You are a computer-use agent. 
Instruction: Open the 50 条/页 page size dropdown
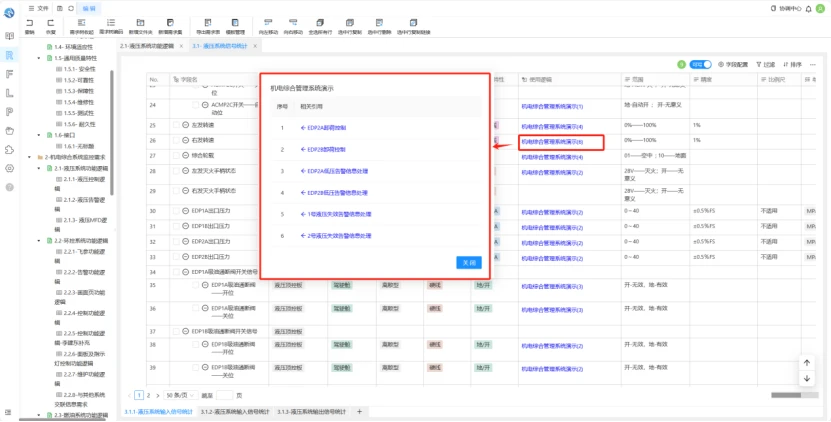[x=181, y=395]
